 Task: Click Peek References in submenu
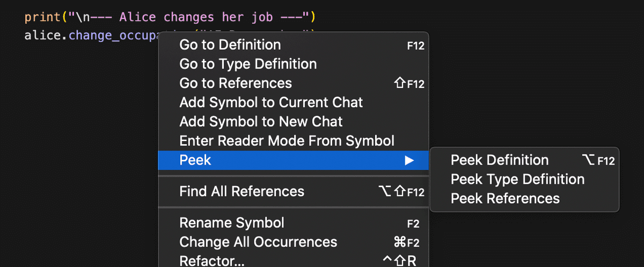tap(505, 198)
